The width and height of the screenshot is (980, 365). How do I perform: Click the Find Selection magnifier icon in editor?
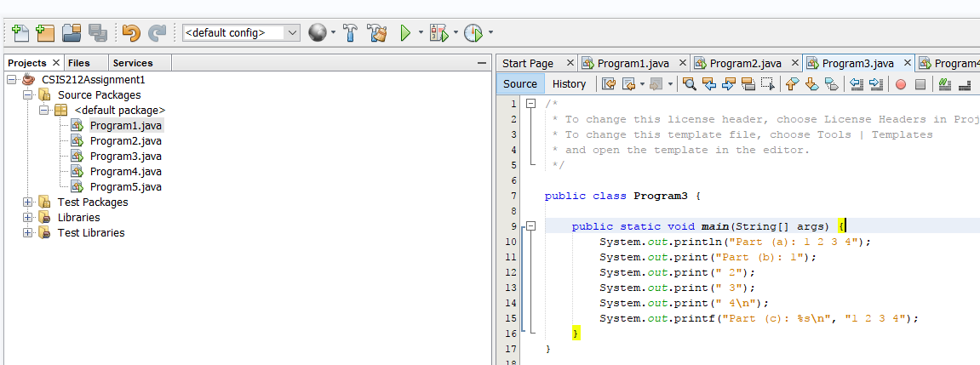pyautogui.click(x=690, y=84)
